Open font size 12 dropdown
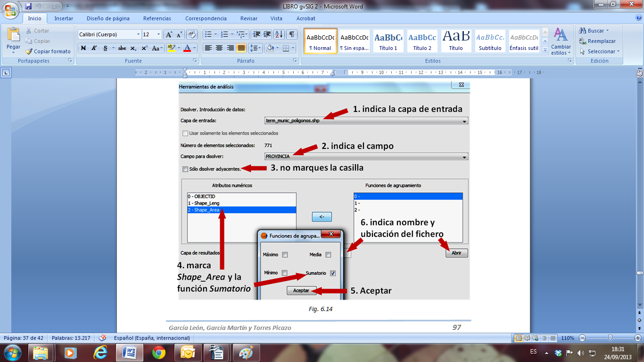Image resolution: width=644 pixels, height=362 pixels. pos(159,34)
